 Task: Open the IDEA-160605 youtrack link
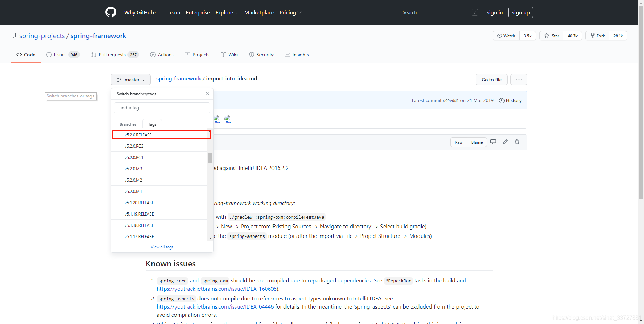(217, 289)
